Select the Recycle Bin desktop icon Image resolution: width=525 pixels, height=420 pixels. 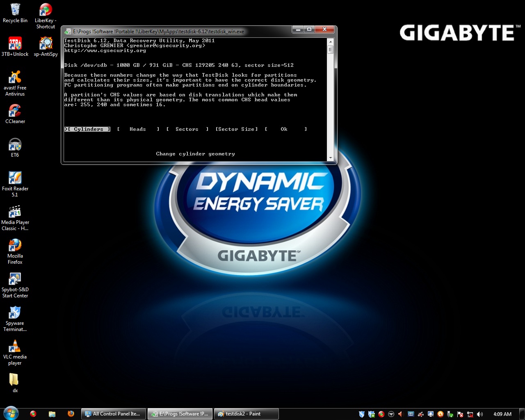(15, 13)
